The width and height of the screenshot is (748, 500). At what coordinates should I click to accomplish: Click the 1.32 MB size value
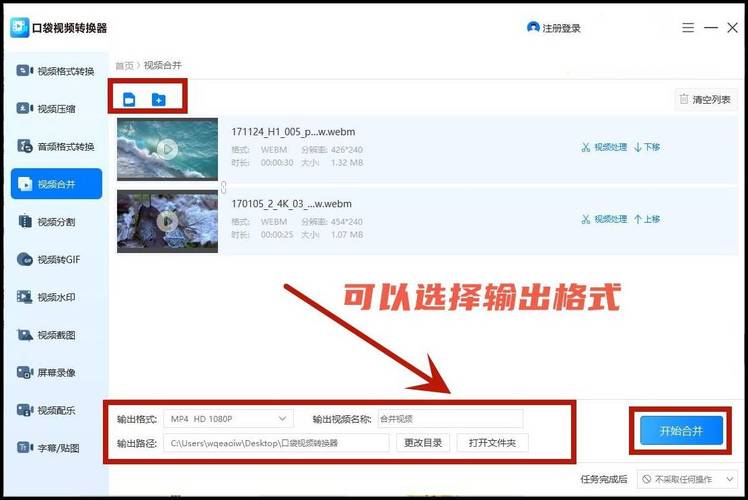[x=347, y=163]
